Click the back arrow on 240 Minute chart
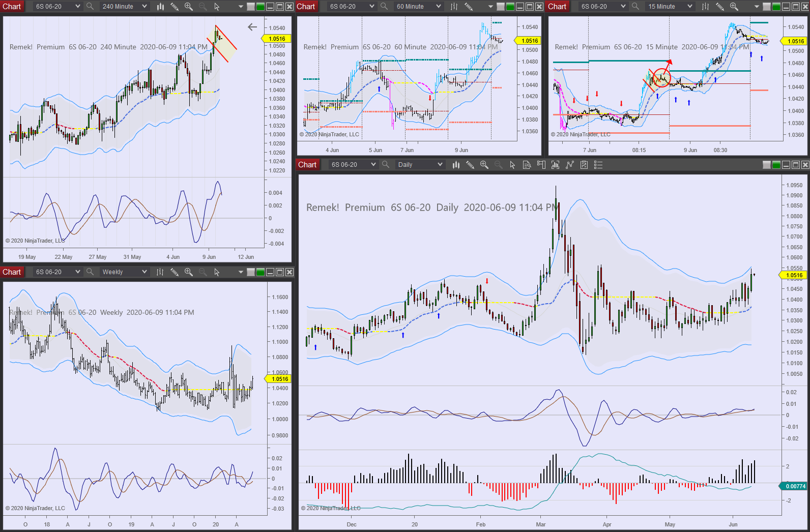The height and width of the screenshot is (532, 810). (252, 27)
